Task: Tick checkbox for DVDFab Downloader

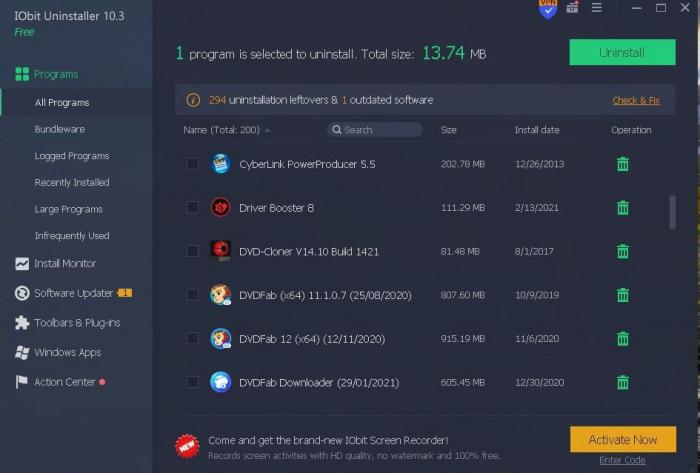Action: coord(192,382)
